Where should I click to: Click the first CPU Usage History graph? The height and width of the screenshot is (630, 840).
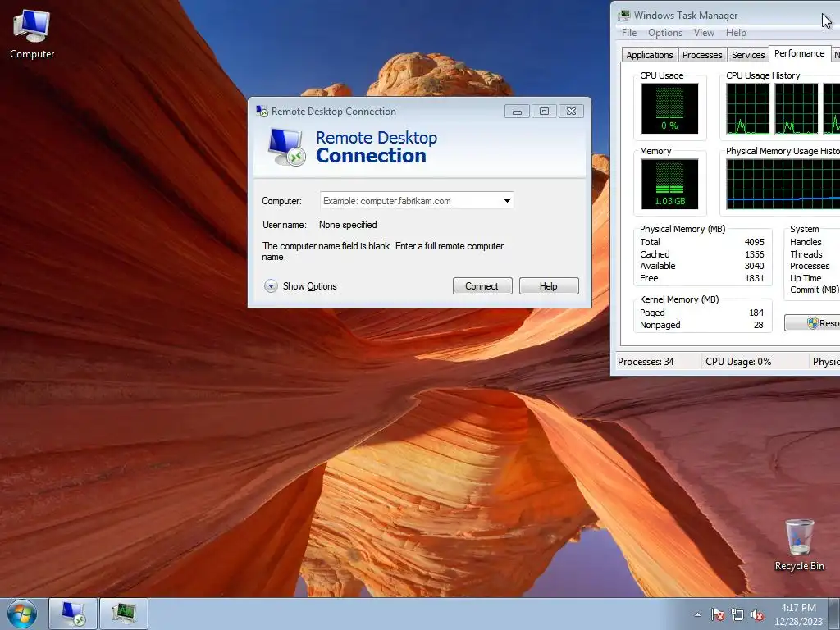pos(748,109)
